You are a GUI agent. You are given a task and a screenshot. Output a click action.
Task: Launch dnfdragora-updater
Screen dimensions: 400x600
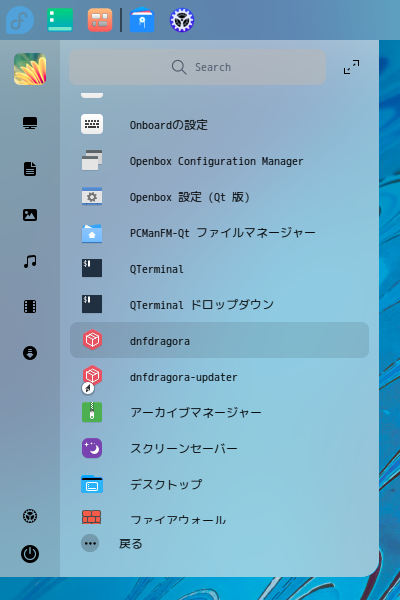pyautogui.click(x=219, y=377)
